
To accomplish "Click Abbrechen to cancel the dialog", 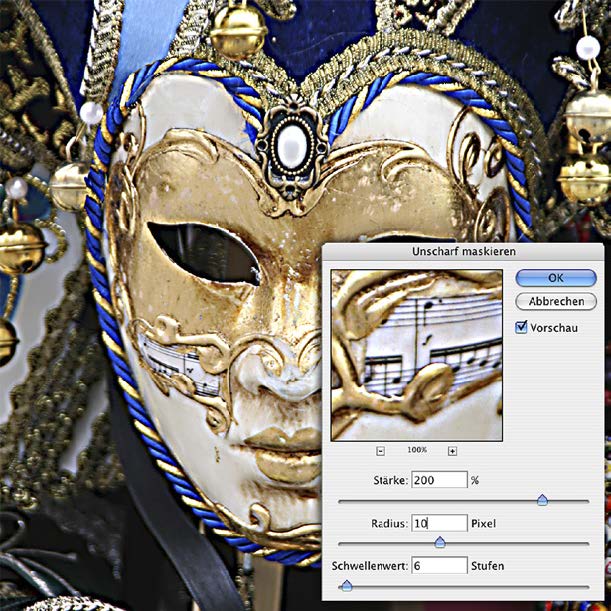I will click(x=556, y=301).
